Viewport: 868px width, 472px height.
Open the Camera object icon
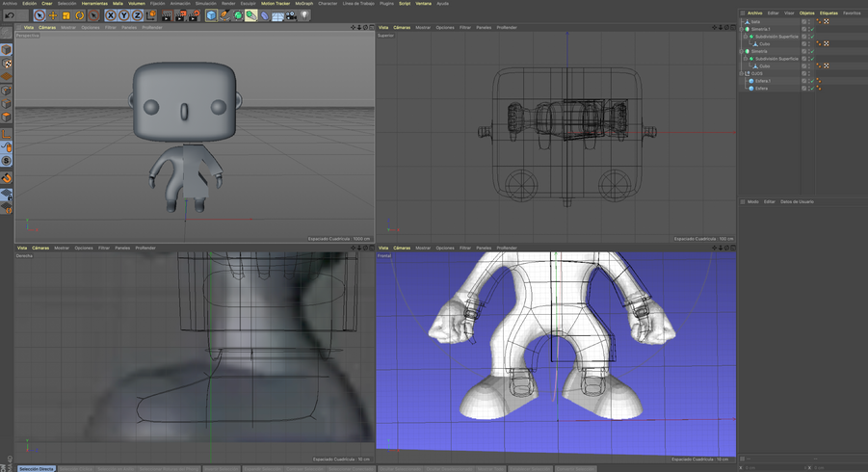(291, 15)
